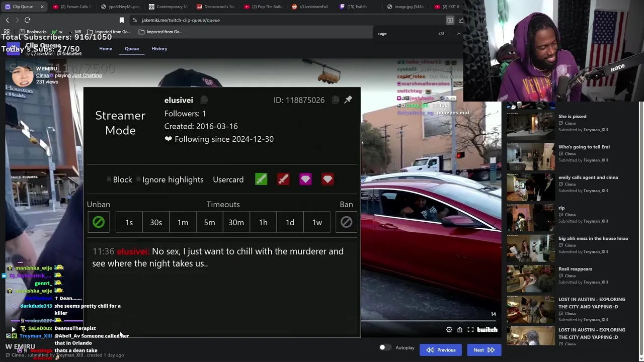Switch to the Home tab
Image resolution: width=644 pixels, height=362 pixels.
pyautogui.click(x=106, y=49)
